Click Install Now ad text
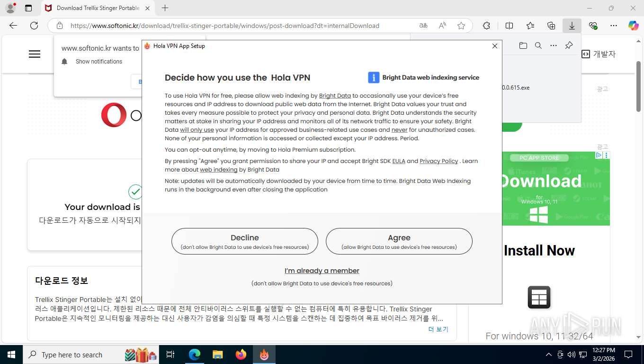Viewport: 644px width, 364px height. pos(539,250)
